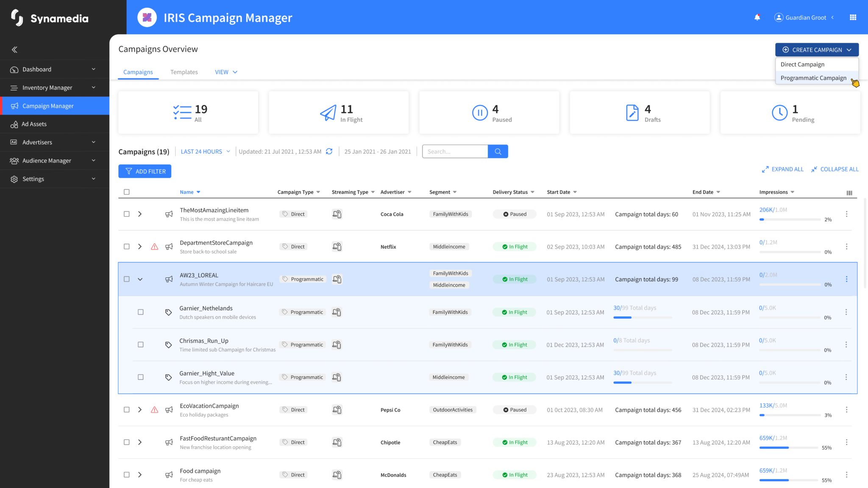Screen dimensions: 868x488
Task: Switch to the Templates tab
Action: pyautogui.click(x=184, y=72)
